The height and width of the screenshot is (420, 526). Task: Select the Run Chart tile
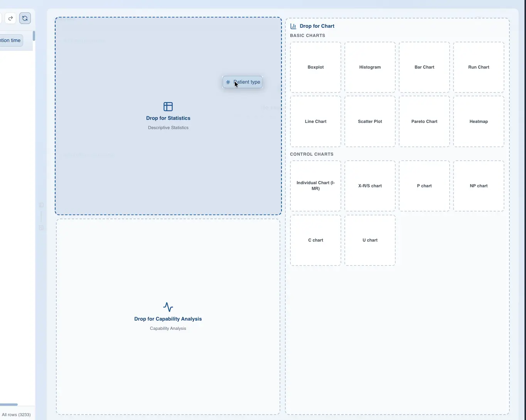pos(478,67)
